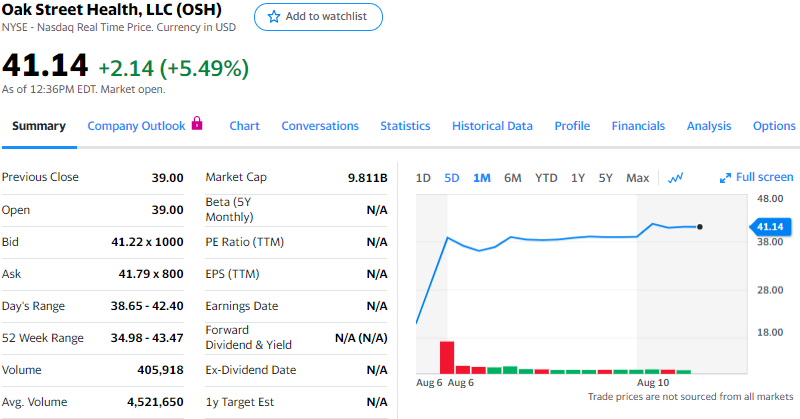This screenshot has height=419, width=800.
Task: Open the Summary tab
Action: pos(39,126)
